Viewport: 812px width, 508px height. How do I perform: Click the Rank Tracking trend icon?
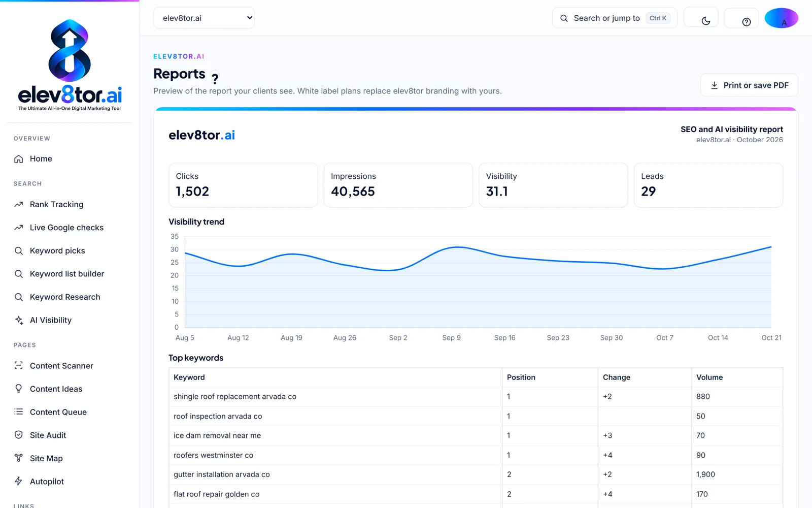click(x=19, y=205)
